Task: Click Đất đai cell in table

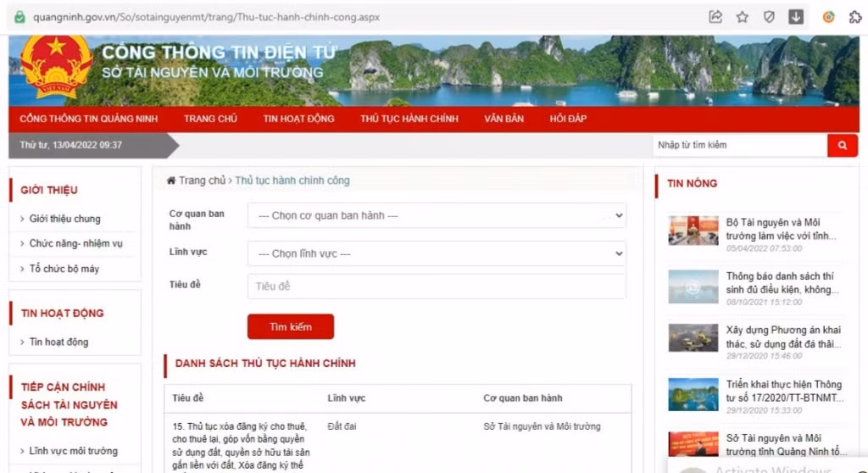Action: (342, 426)
